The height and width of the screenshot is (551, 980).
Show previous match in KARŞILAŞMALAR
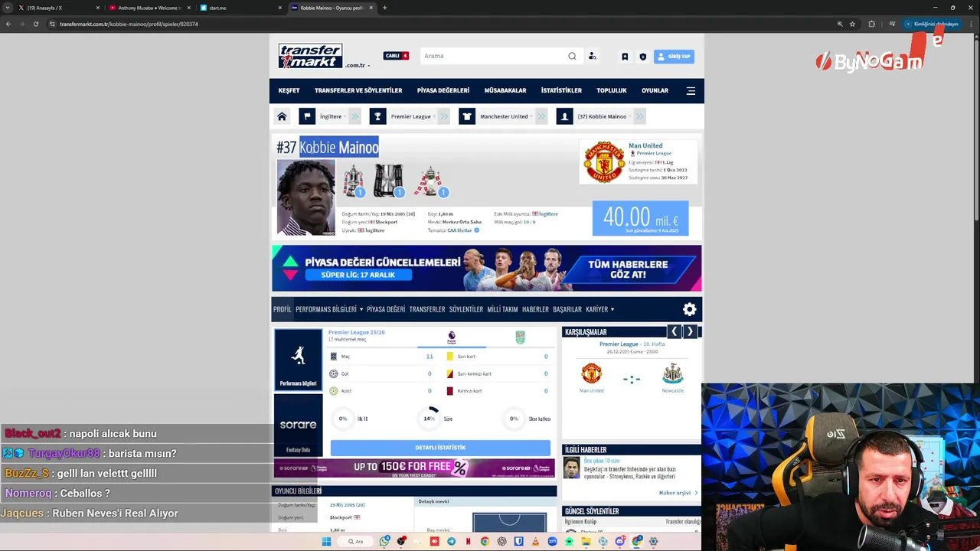tap(674, 331)
